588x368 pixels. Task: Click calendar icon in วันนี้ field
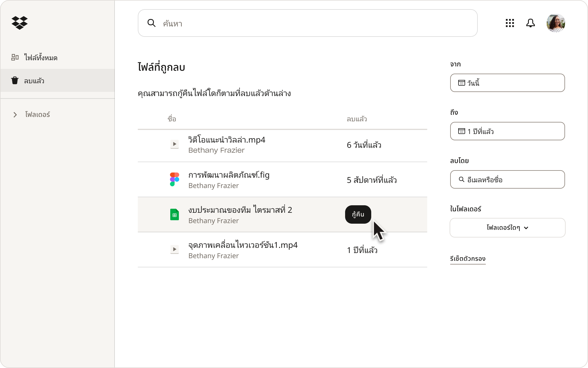click(x=461, y=83)
